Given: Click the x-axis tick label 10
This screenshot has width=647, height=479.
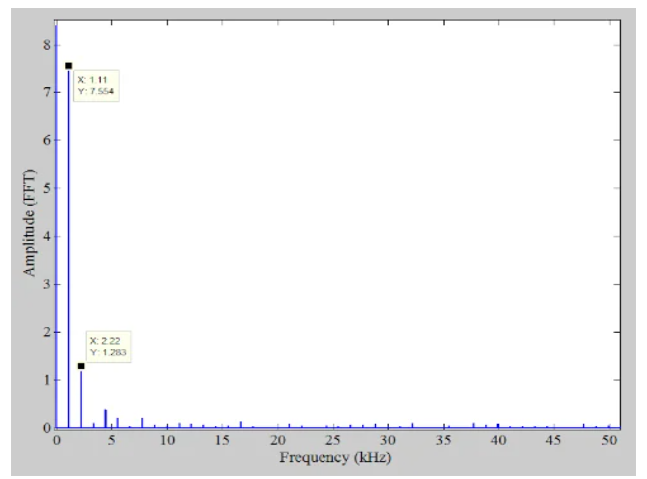Looking at the screenshot, I should 167,440.
